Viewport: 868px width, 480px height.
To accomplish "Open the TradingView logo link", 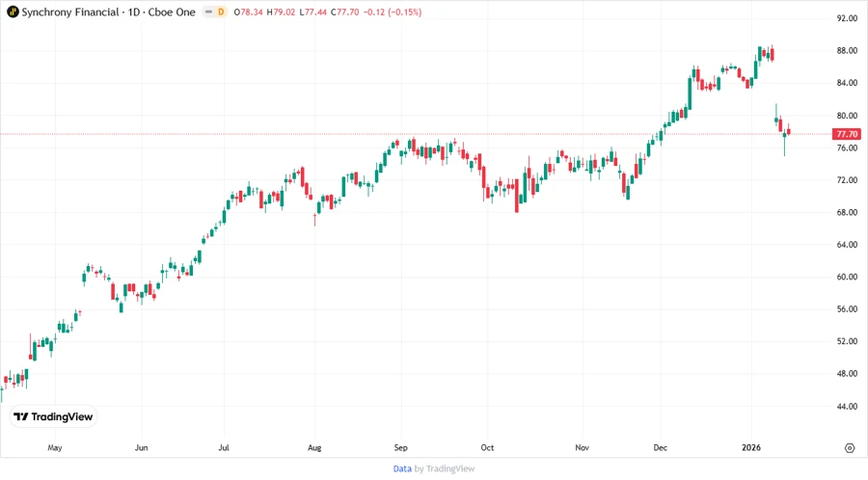I will [54, 416].
